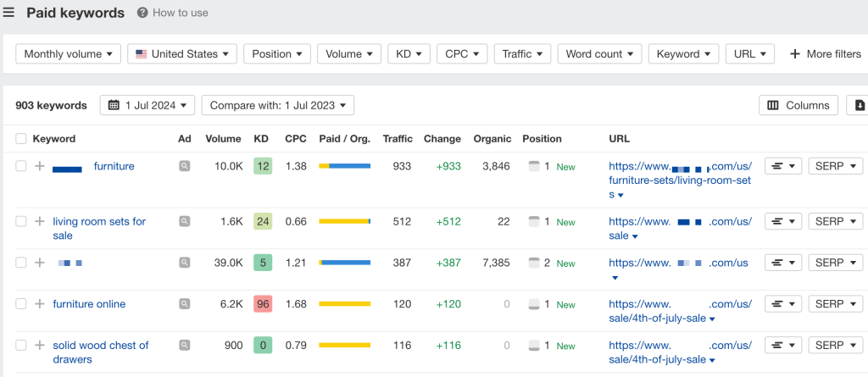Sort by the KD column header
Screen dimensions: 868x377
click(259, 139)
